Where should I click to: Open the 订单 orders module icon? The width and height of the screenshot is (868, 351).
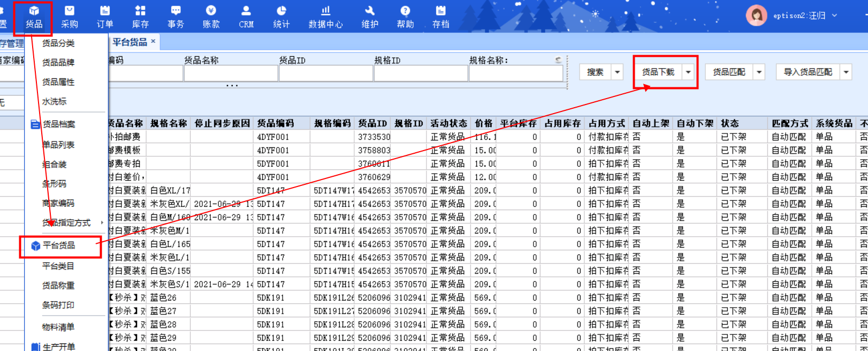[x=105, y=17]
